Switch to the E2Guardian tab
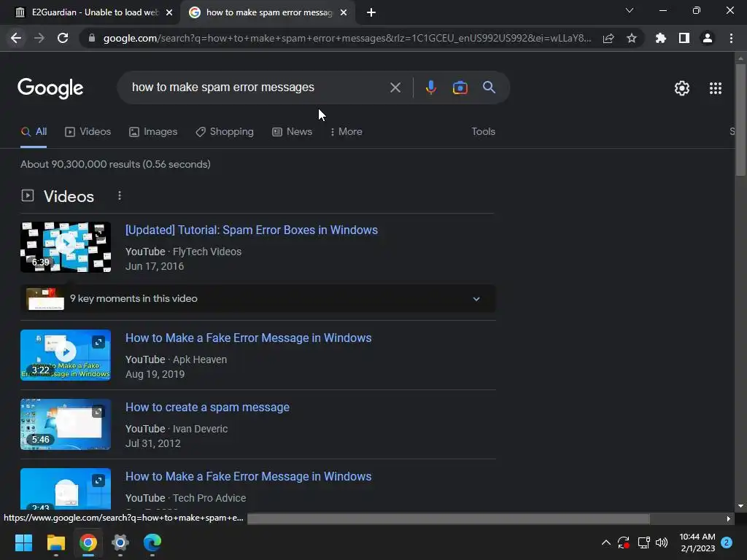747x560 pixels. pos(90,13)
